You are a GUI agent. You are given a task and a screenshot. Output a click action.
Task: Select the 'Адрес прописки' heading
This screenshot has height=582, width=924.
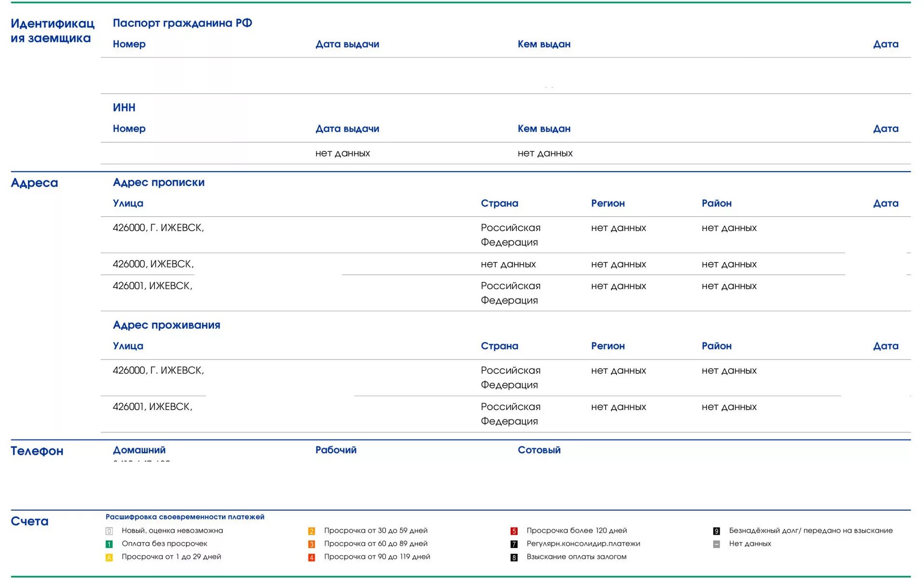158,182
